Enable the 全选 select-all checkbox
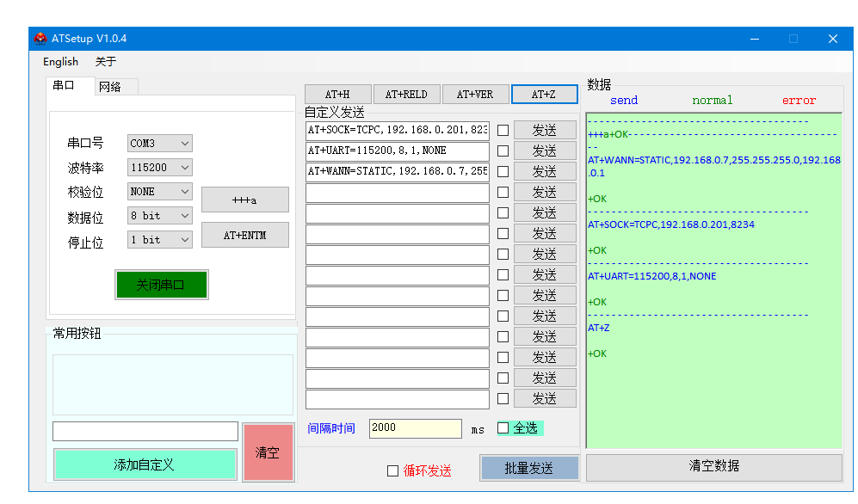858x504 pixels. 503,427
